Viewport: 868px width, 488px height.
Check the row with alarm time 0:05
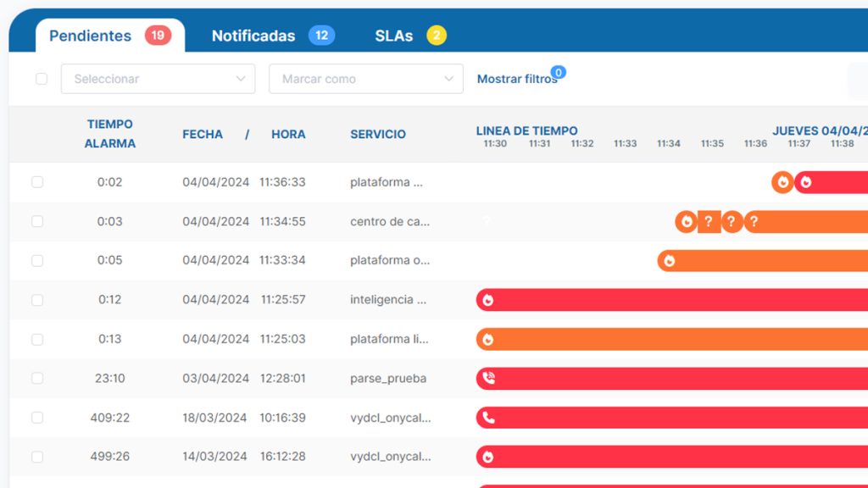[x=37, y=261]
